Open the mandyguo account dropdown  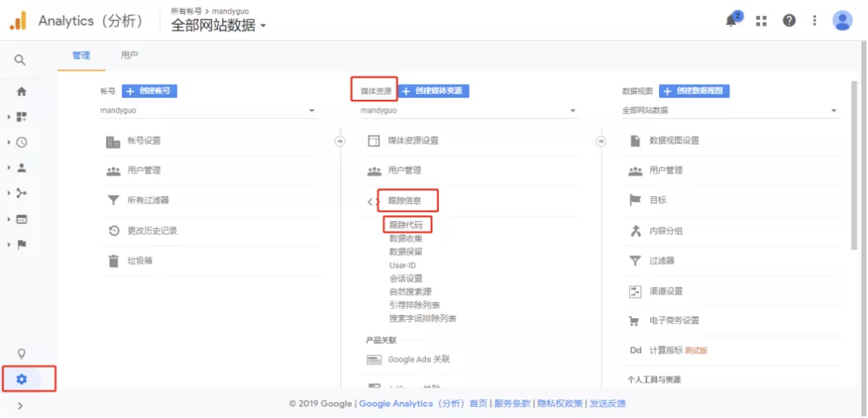(207, 110)
